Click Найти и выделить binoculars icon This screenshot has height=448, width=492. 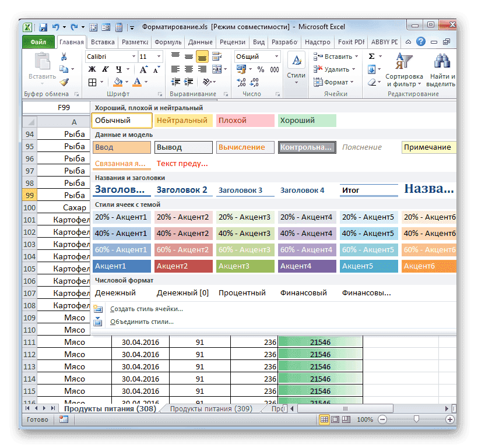pyautogui.click(x=442, y=60)
